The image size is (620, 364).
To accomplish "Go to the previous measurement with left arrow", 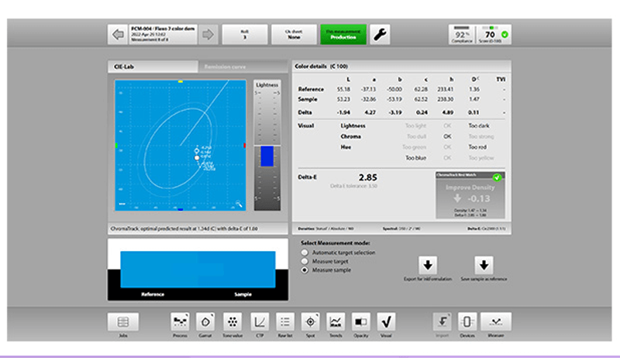I will 118,35.
